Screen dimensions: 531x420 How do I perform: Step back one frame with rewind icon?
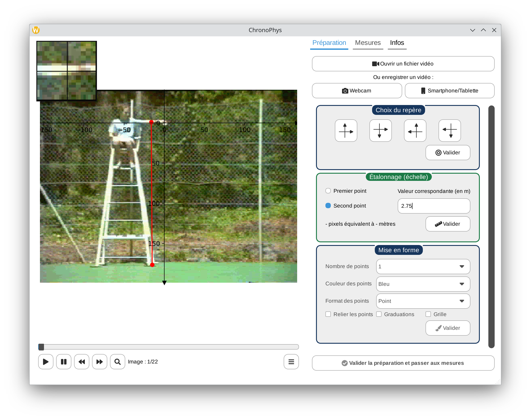point(82,362)
